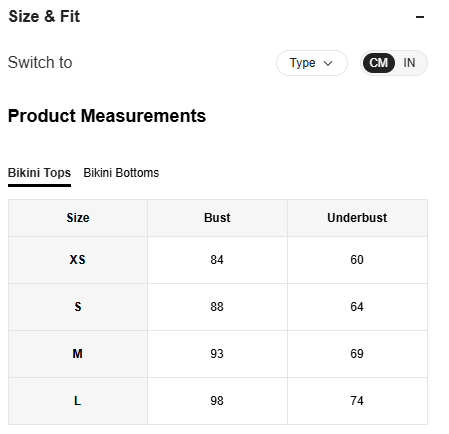This screenshot has width=449, height=434.
Task: Click the Bust column header
Action: tap(217, 218)
